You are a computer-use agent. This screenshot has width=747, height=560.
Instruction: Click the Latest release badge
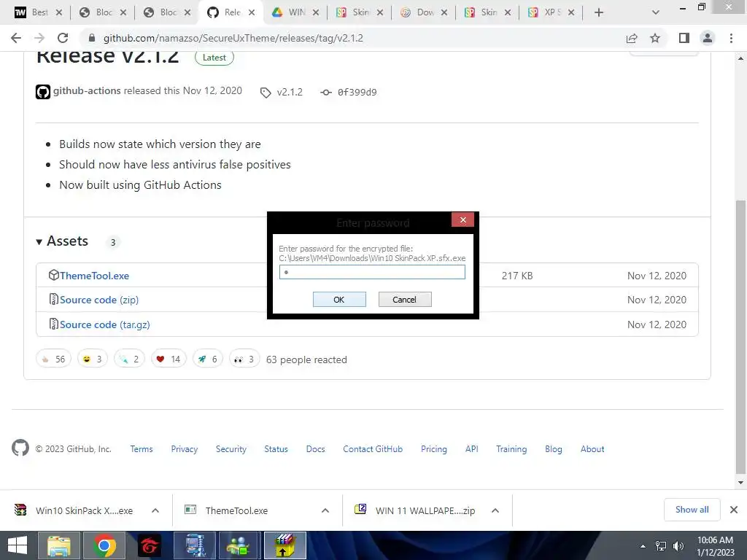click(x=214, y=58)
